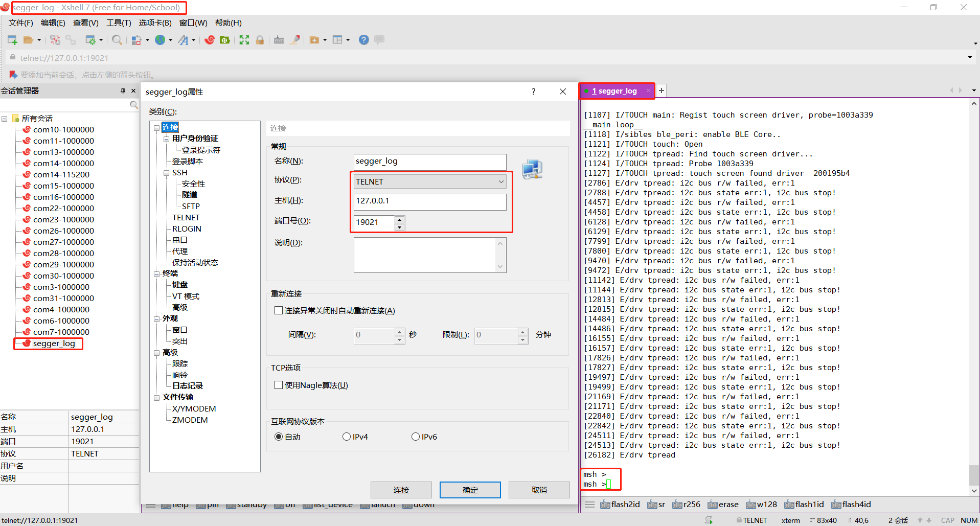Click the Reconnect chain-link toolbar icon
The height and width of the screenshot is (526, 980).
pyautogui.click(x=71, y=40)
